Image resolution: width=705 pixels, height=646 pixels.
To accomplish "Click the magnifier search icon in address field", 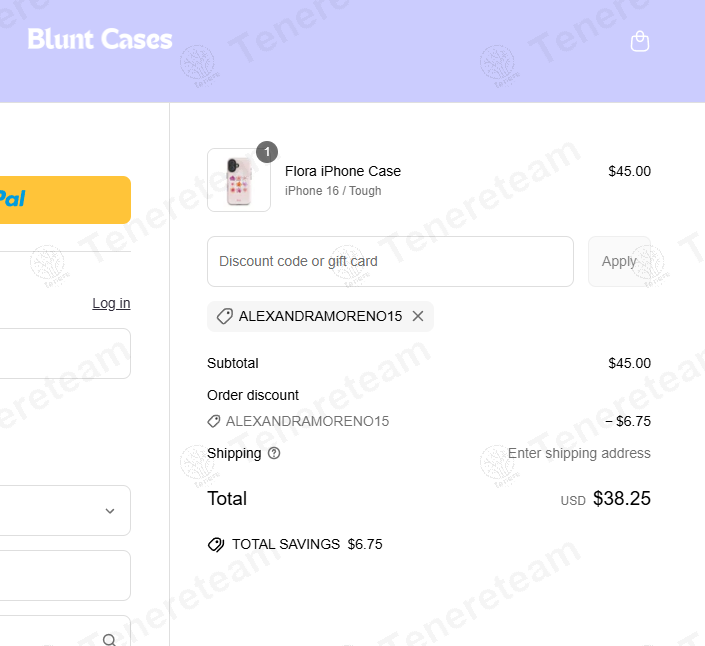I will (109, 639).
